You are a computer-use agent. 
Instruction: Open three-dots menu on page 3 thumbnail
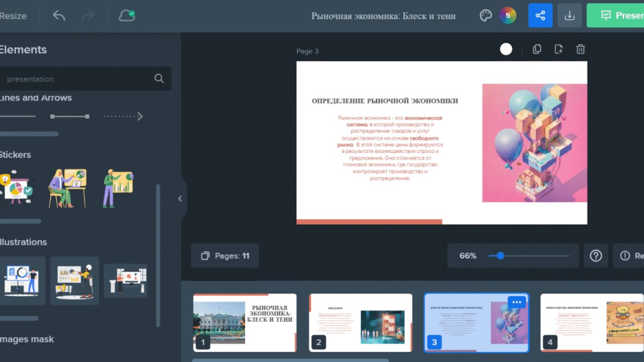pos(517,302)
